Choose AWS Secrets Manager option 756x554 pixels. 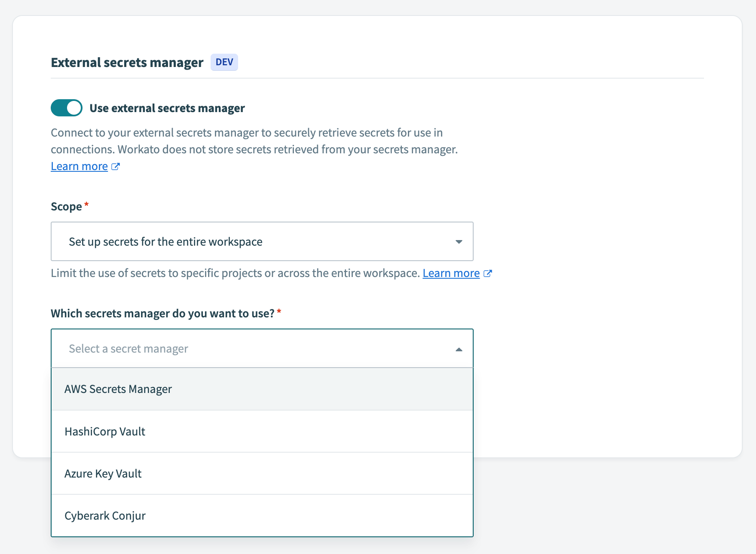pos(262,389)
